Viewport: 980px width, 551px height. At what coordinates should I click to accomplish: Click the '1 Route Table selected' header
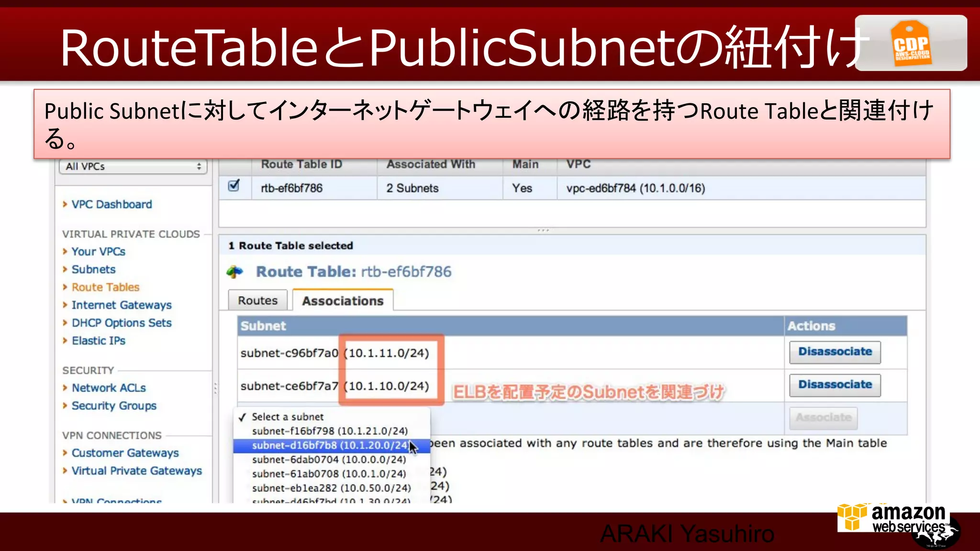[290, 246]
